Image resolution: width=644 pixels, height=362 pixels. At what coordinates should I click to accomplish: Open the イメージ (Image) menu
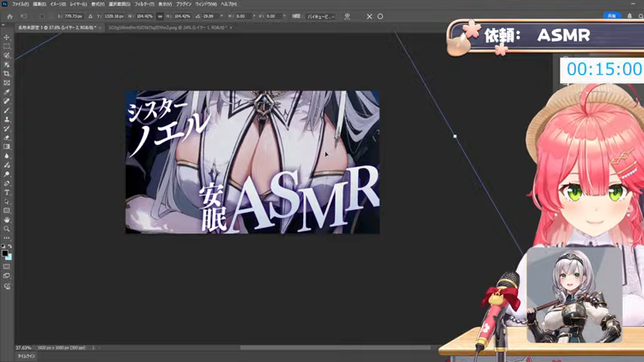(57, 4)
